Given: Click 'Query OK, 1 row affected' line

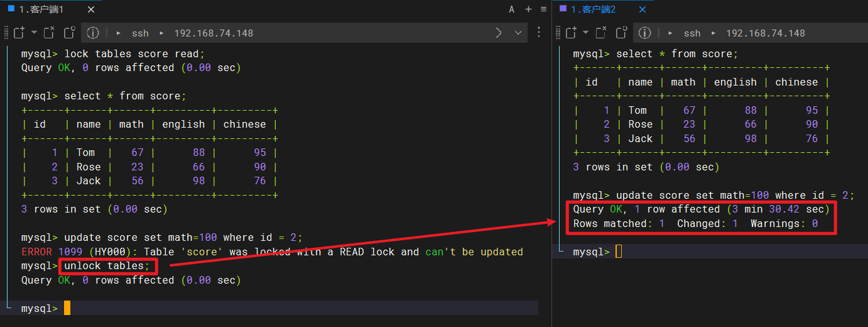Looking at the screenshot, I should (702, 209).
